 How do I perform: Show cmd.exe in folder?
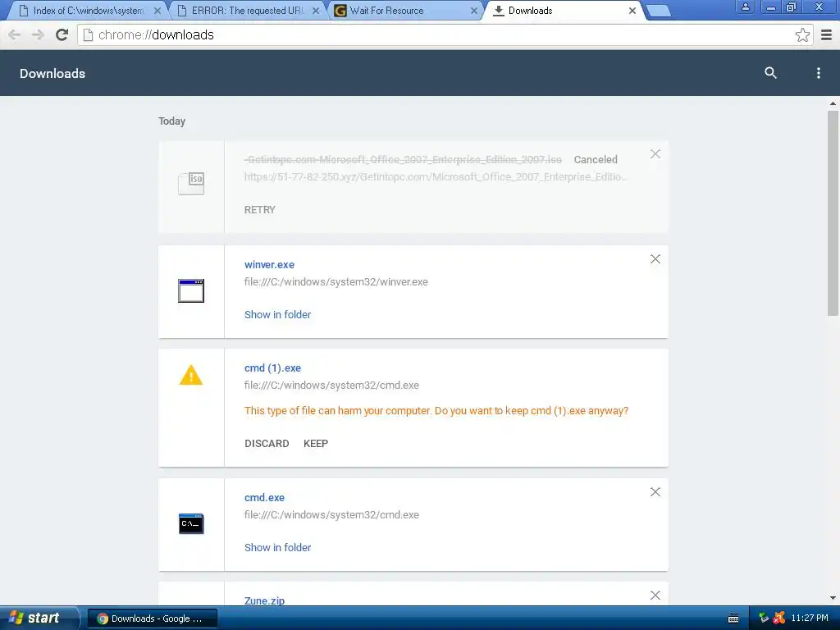pyautogui.click(x=277, y=547)
